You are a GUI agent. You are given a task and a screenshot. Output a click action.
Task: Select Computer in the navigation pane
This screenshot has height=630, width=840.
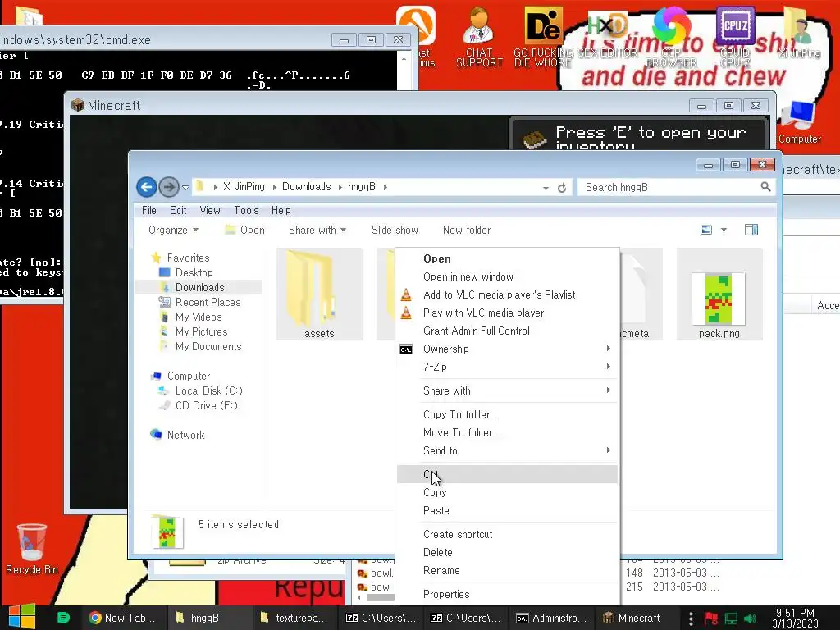(188, 376)
